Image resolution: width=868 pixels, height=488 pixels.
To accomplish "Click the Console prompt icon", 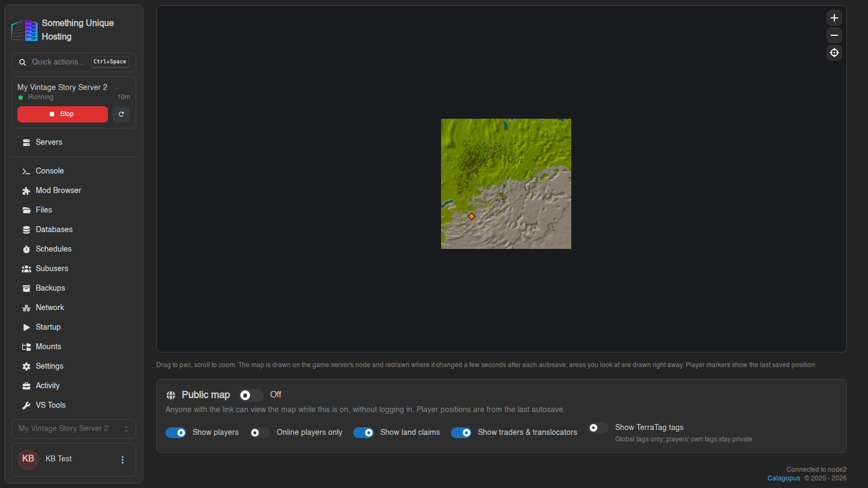I will (x=26, y=171).
